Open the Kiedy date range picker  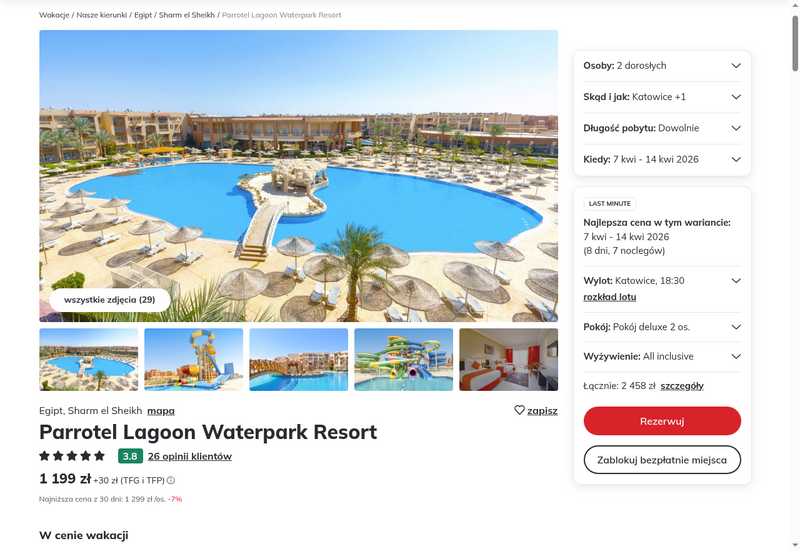pyautogui.click(x=662, y=159)
